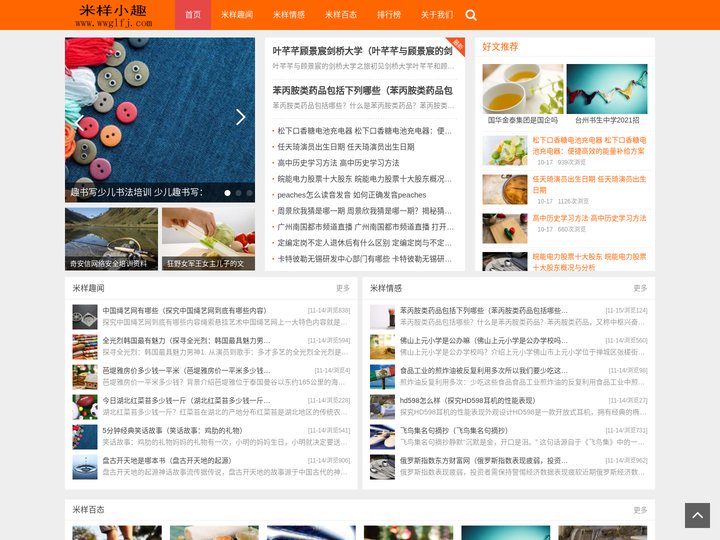
Task: Open 高中历史学习方法 list link
Action: pos(338,163)
